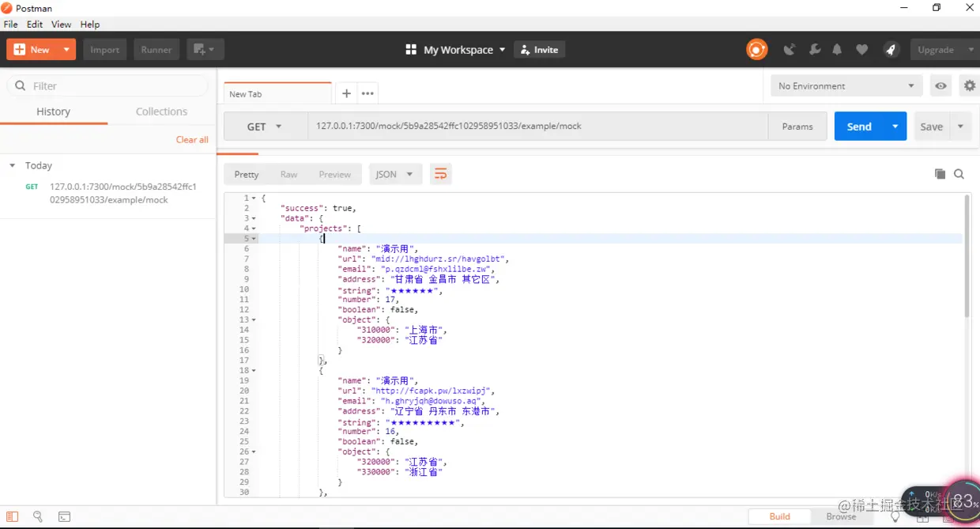Switch to the History tab
Viewport: 980px width, 529px height.
(x=54, y=111)
